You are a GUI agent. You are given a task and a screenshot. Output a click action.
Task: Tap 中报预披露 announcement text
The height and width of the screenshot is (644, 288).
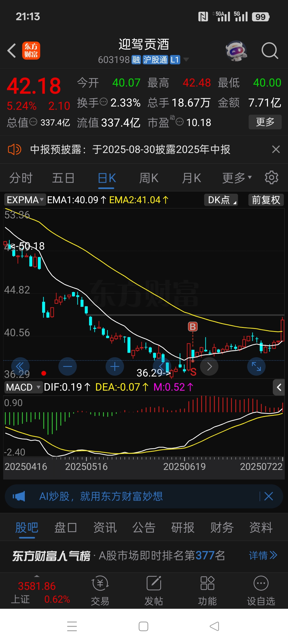[x=130, y=150]
